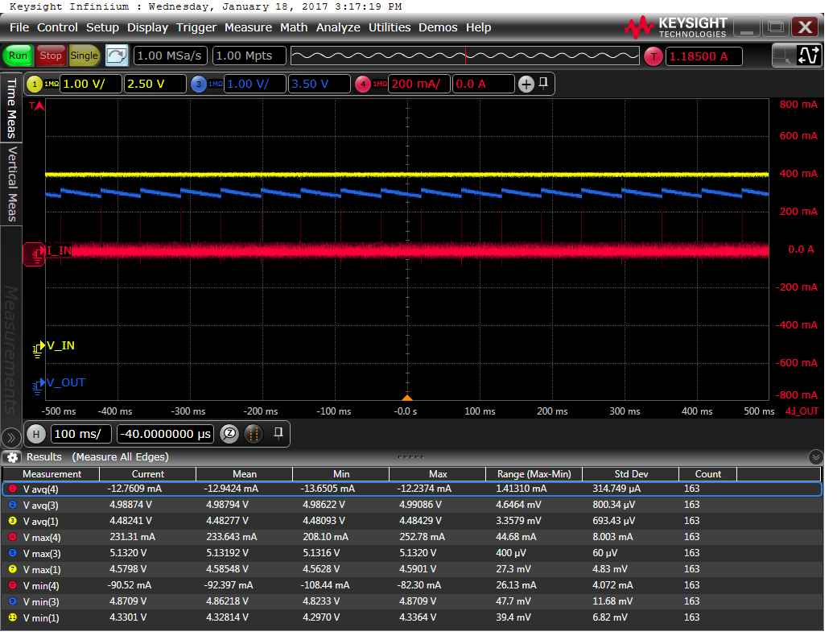Toggle channel 1 with yellow button
The image size is (837, 644).
[x=34, y=84]
